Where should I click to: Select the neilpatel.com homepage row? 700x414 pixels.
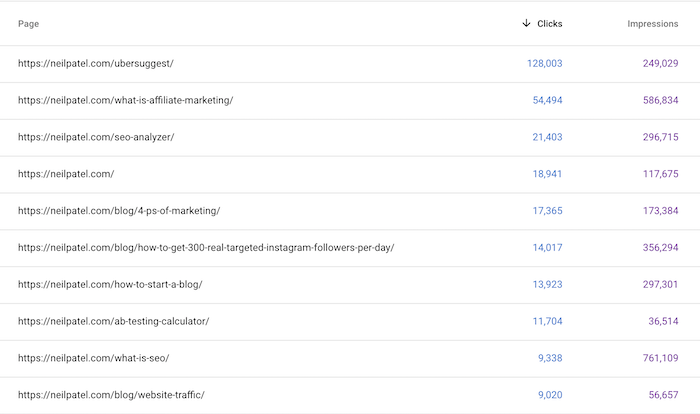350,174
